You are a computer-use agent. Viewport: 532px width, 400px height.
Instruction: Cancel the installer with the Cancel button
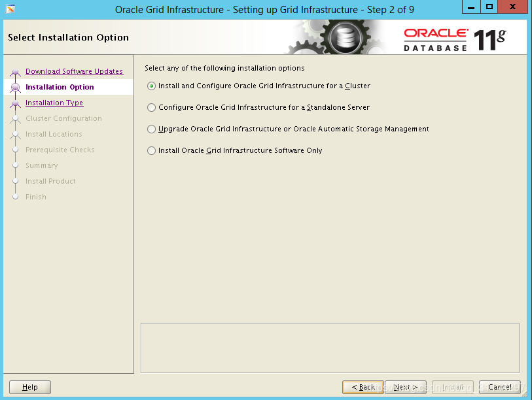[499, 387]
